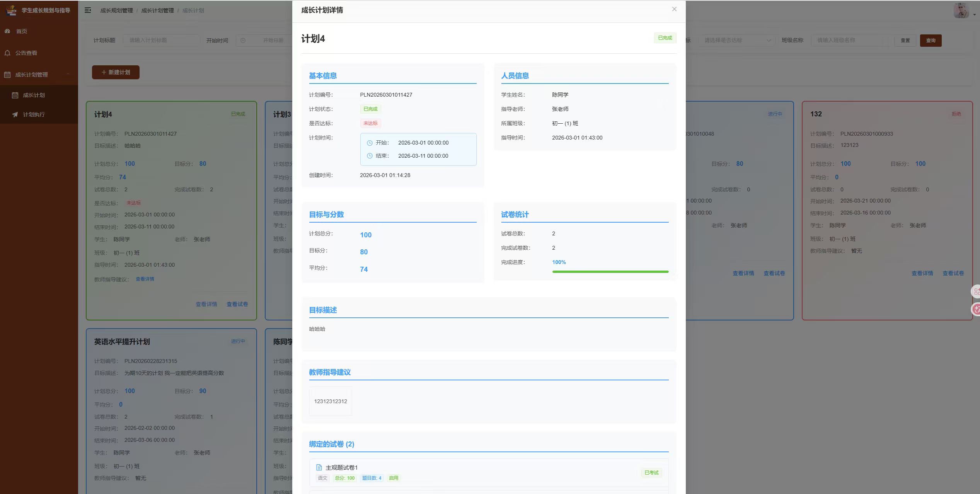This screenshot has width=980, height=494.
Task: Click the 绑定的试卷 (2) section heading
Action: click(331, 444)
